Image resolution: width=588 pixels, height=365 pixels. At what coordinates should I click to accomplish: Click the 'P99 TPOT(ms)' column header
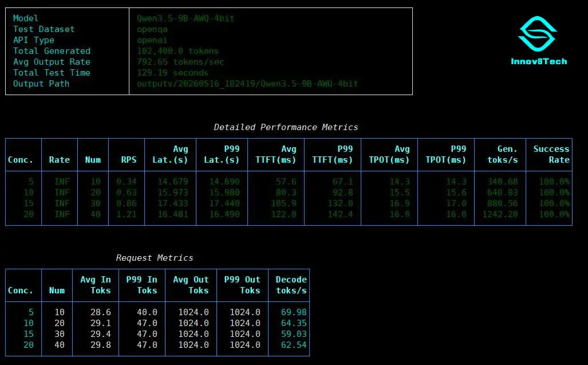click(446, 155)
